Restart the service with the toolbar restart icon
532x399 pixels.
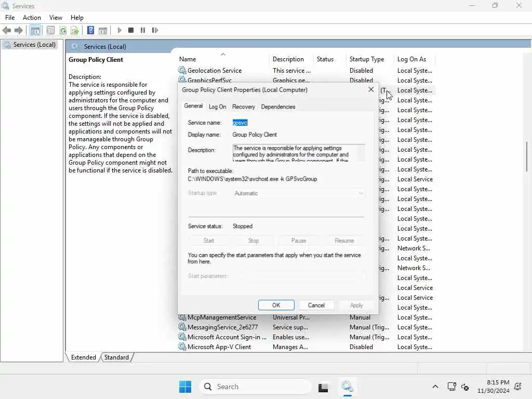(x=155, y=30)
